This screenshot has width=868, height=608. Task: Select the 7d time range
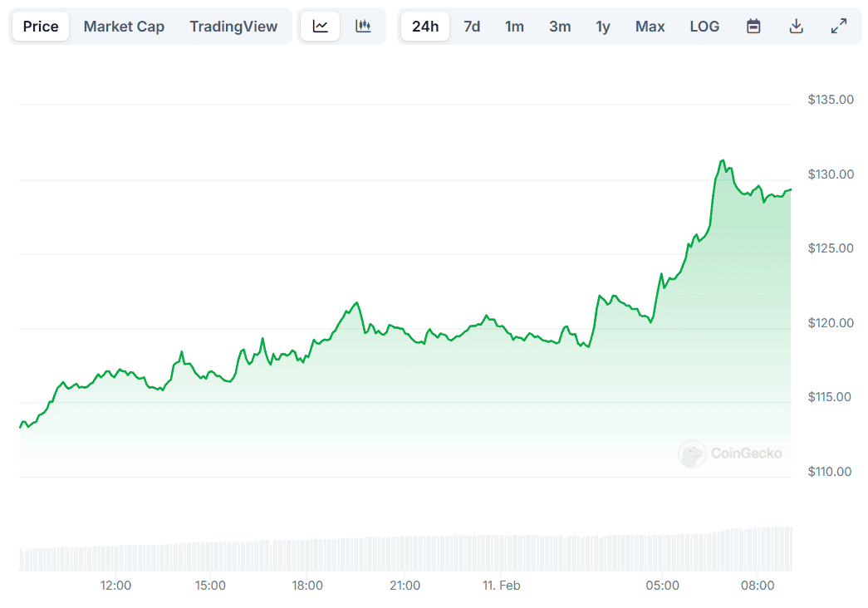click(x=472, y=27)
